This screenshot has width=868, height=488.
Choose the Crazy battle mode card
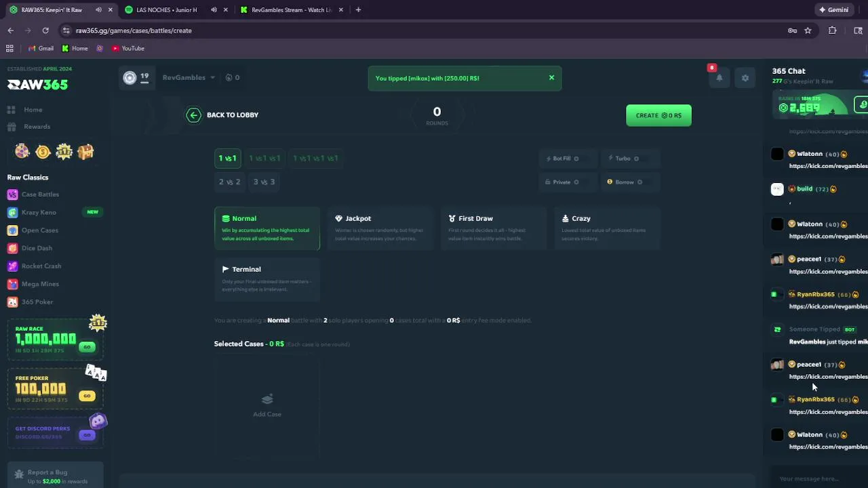pyautogui.click(x=607, y=228)
